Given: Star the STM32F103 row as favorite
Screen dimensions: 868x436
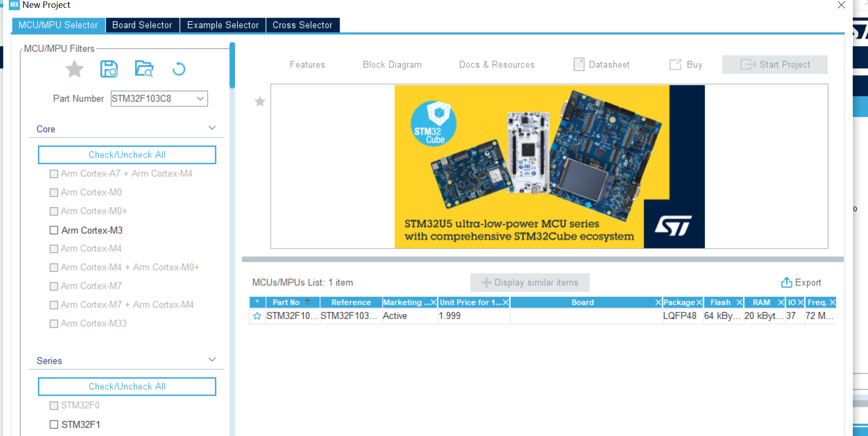Looking at the screenshot, I should [257, 316].
